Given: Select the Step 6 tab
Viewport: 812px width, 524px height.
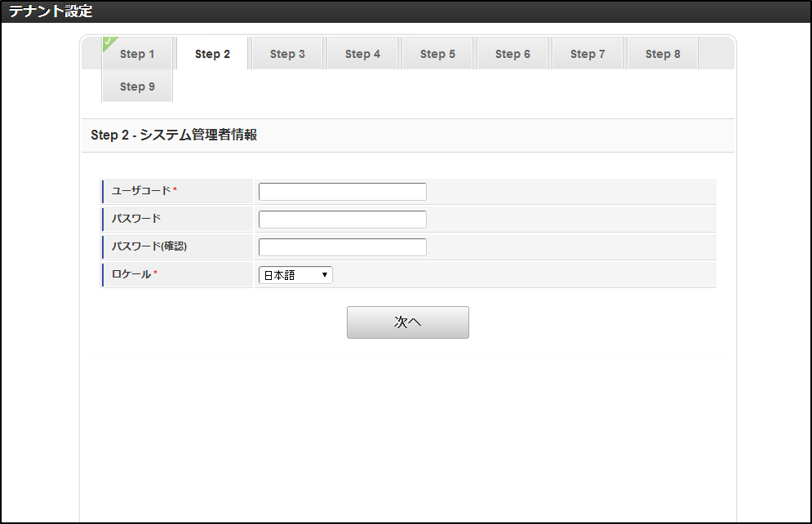Looking at the screenshot, I should (512, 53).
